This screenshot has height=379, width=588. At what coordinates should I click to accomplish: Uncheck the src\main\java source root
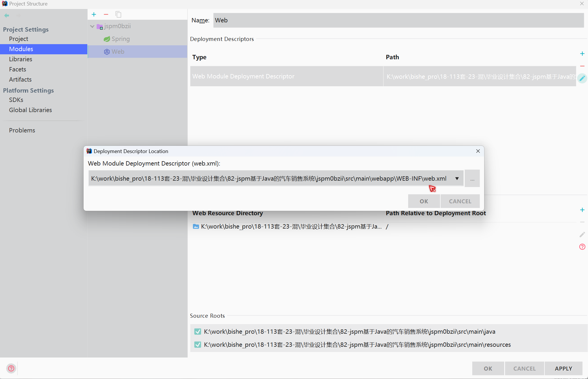pyautogui.click(x=198, y=332)
